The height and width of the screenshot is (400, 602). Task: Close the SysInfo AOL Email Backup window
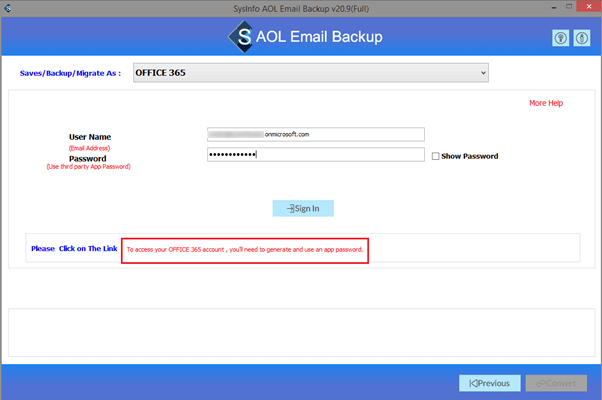(589, 7)
